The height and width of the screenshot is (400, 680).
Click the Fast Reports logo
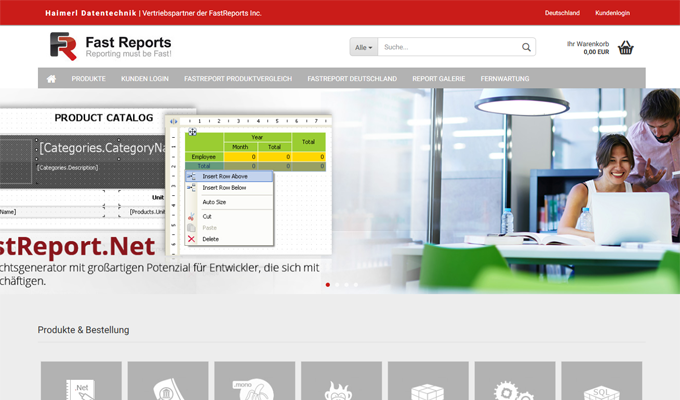pyautogui.click(x=110, y=46)
